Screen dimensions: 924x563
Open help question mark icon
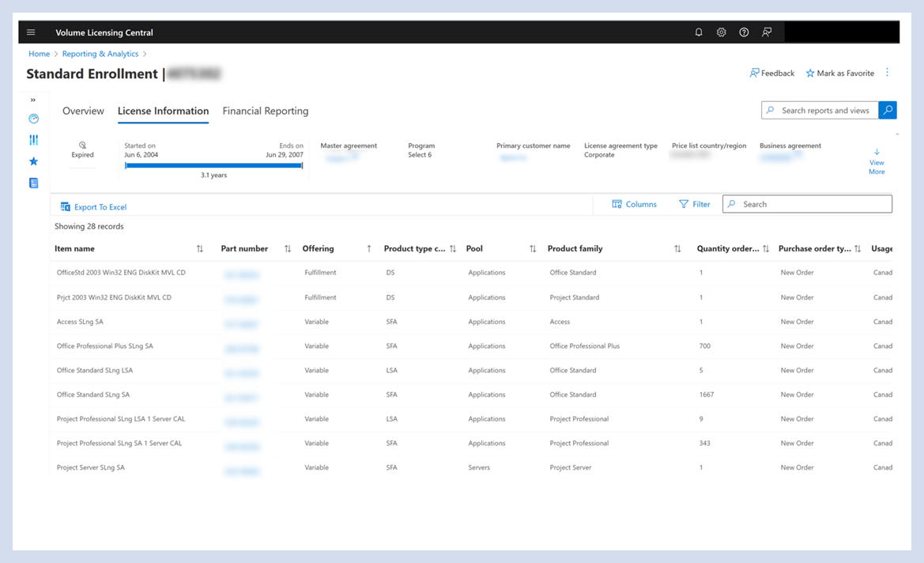click(x=745, y=32)
